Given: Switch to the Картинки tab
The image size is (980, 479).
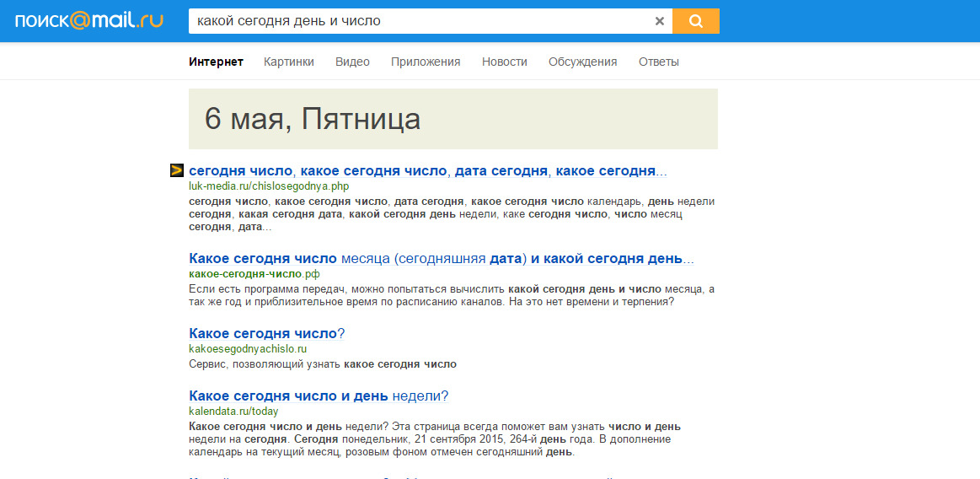Looking at the screenshot, I should (289, 62).
